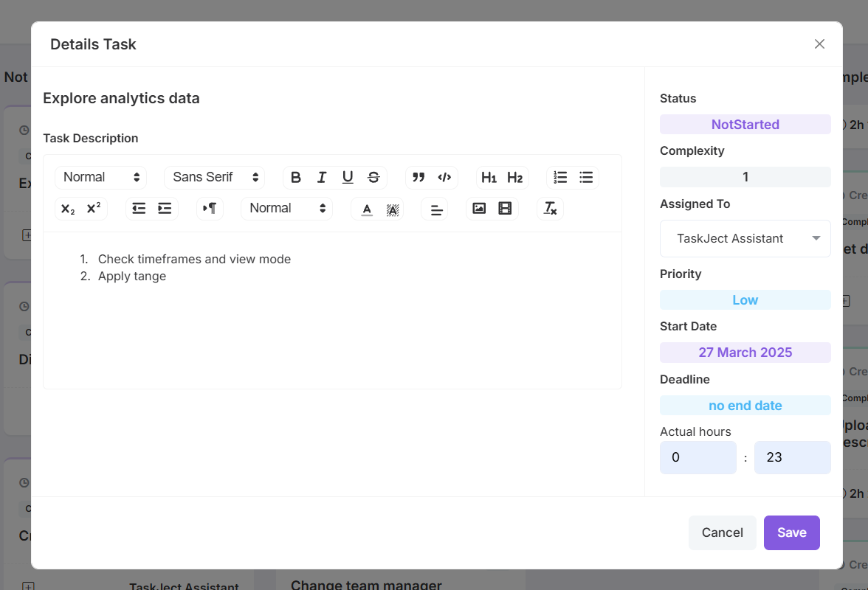The height and width of the screenshot is (590, 868).
Task: Insert an image into the description
Action: click(x=480, y=209)
